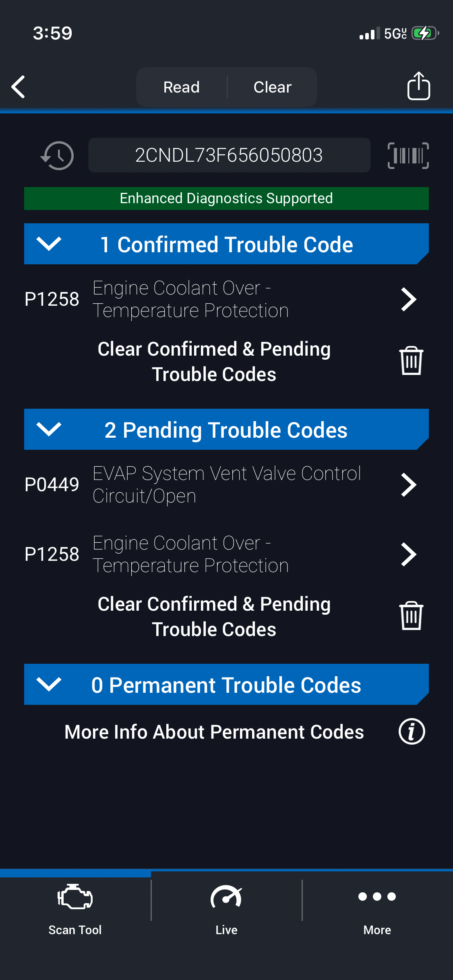This screenshot has width=453, height=980.
Task: Open permanent codes info icon
Action: [412, 731]
